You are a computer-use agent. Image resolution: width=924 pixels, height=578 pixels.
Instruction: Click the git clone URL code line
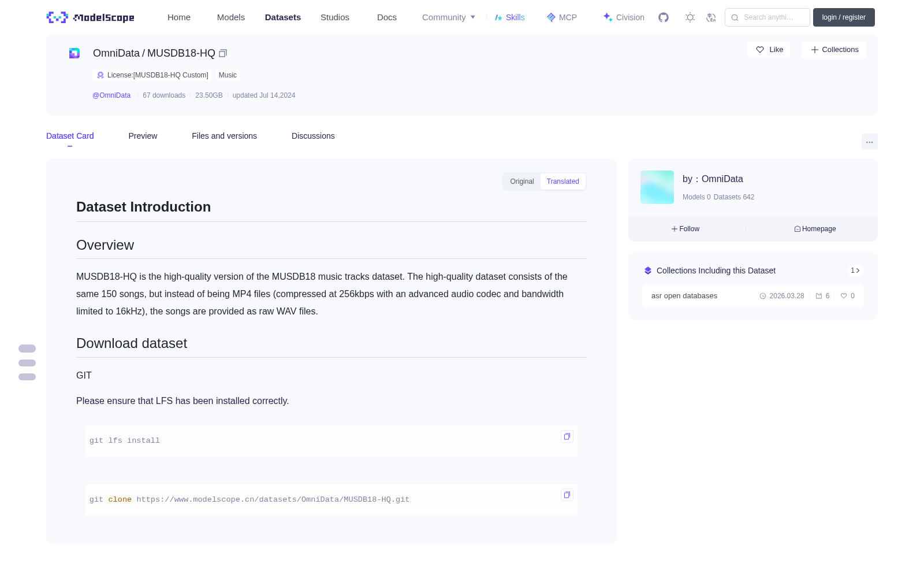pos(249,499)
